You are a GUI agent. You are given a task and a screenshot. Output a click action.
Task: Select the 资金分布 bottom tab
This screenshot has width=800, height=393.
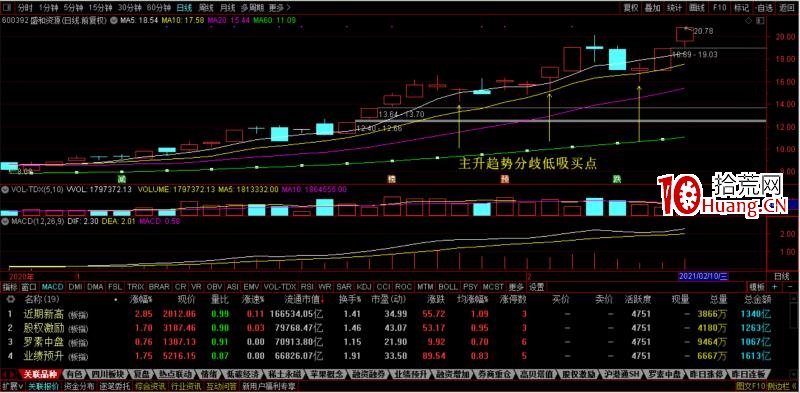(x=79, y=386)
